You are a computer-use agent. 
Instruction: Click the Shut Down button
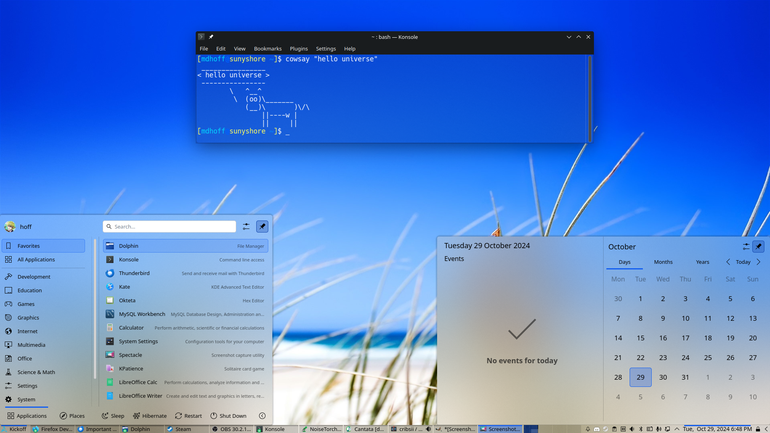[228, 416]
